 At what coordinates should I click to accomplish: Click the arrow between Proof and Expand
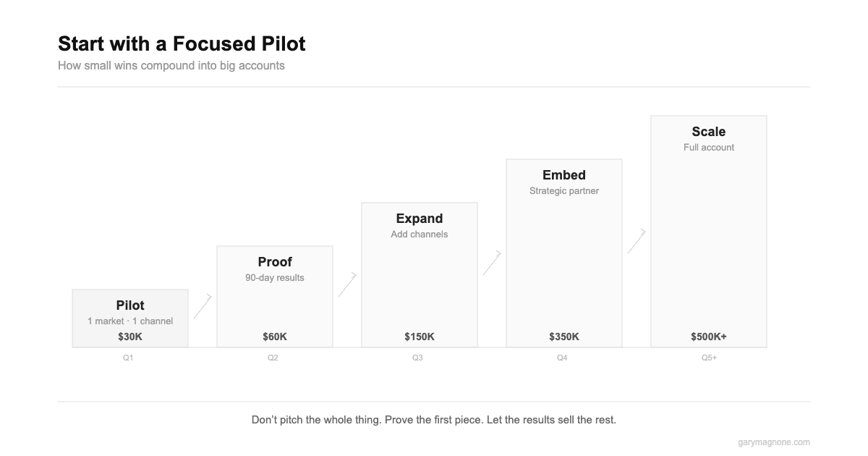347,284
